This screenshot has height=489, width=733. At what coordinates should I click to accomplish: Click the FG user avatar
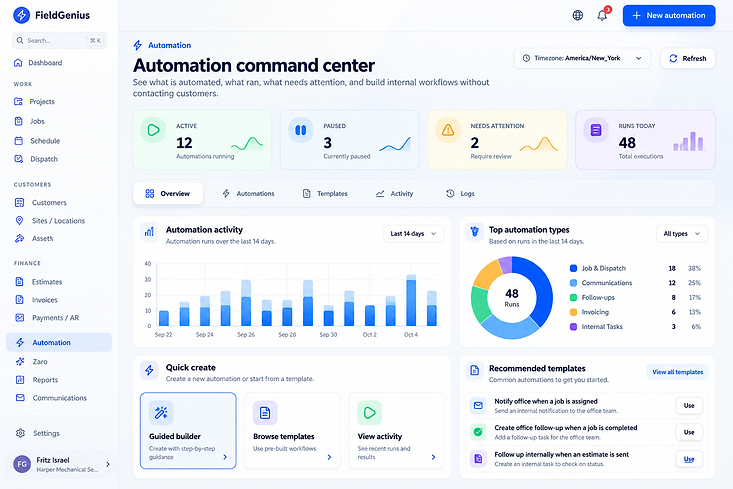[22, 464]
